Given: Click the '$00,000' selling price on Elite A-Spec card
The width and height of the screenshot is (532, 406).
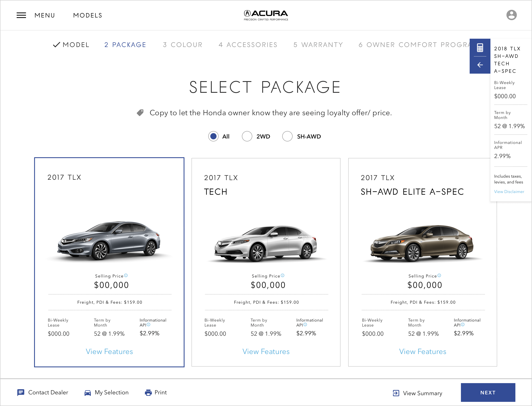Looking at the screenshot, I should (x=425, y=285).
